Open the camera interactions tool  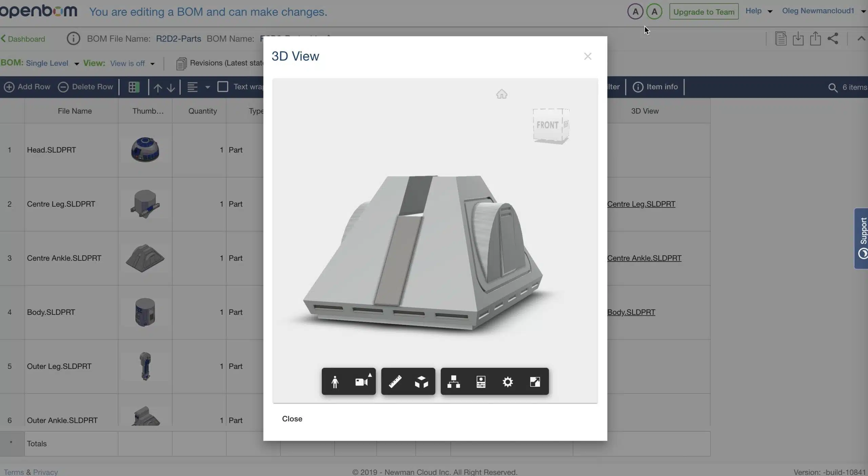click(362, 382)
